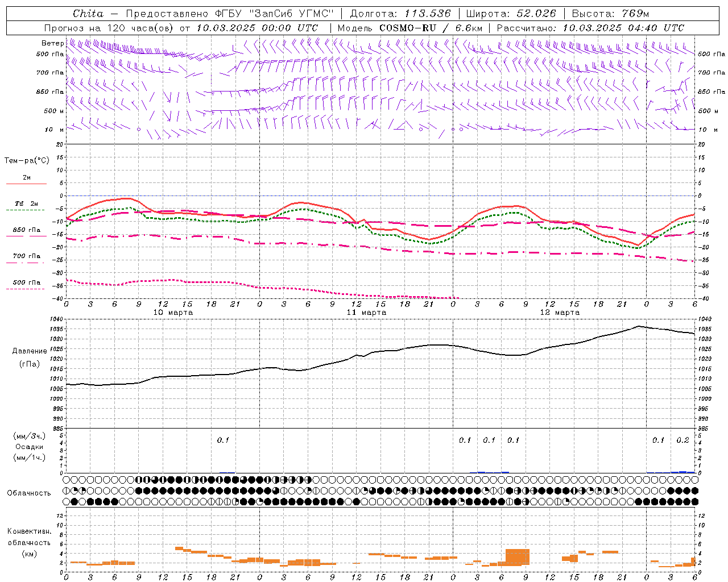Click the "0.2" precipitation value
The height and width of the screenshot is (582, 728).
point(682,440)
